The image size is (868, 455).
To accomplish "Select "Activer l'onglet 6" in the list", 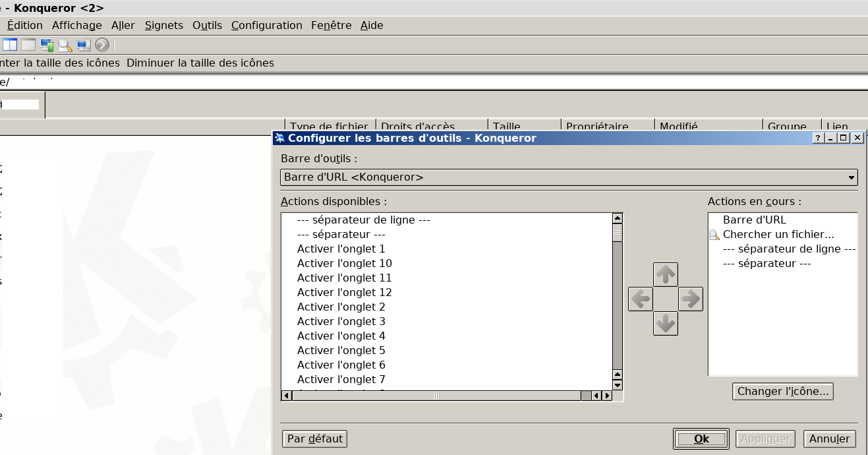I will 341,365.
